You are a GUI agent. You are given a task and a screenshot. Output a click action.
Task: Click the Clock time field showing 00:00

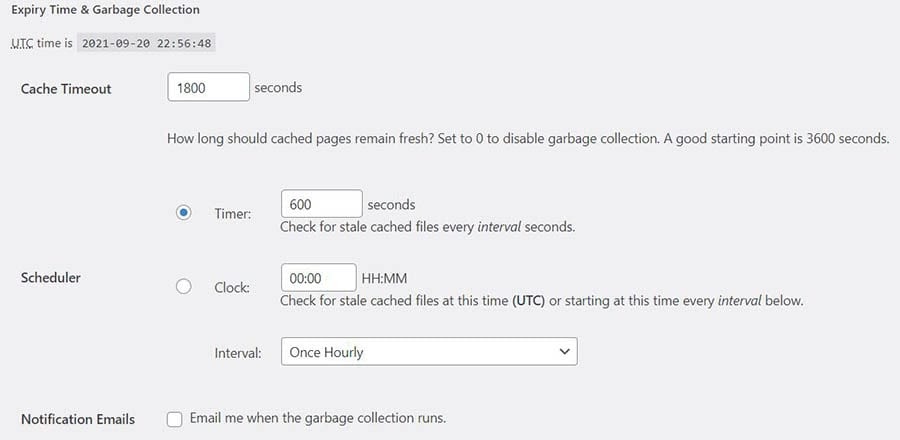click(318, 278)
